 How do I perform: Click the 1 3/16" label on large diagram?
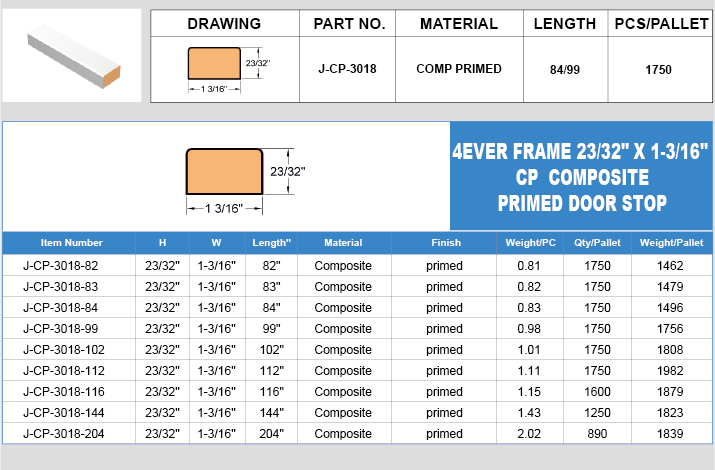coord(224,208)
